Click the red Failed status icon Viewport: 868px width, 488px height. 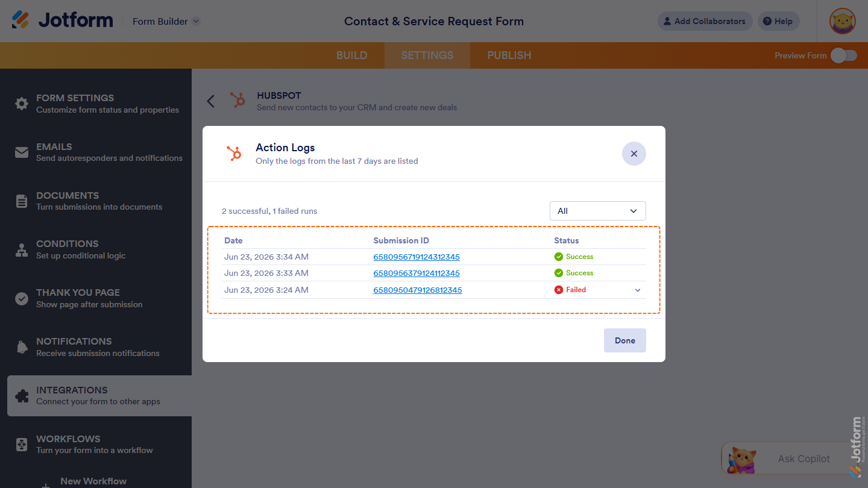(x=559, y=290)
